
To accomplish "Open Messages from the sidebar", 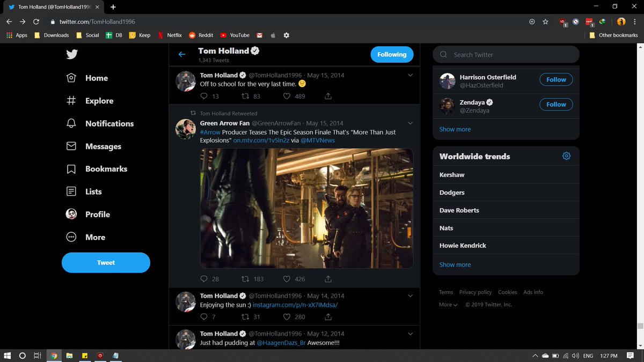I will (93, 146).
